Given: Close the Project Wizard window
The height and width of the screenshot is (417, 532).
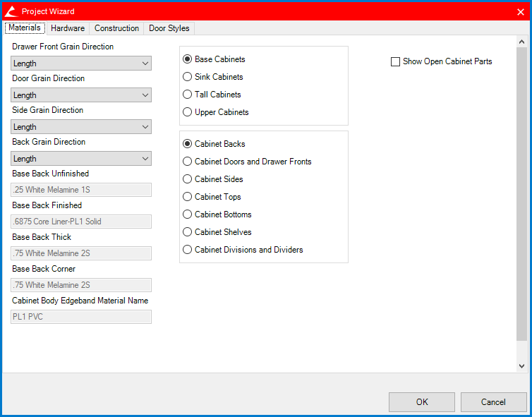Looking at the screenshot, I should pyautogui.click(x=521, y=12).
